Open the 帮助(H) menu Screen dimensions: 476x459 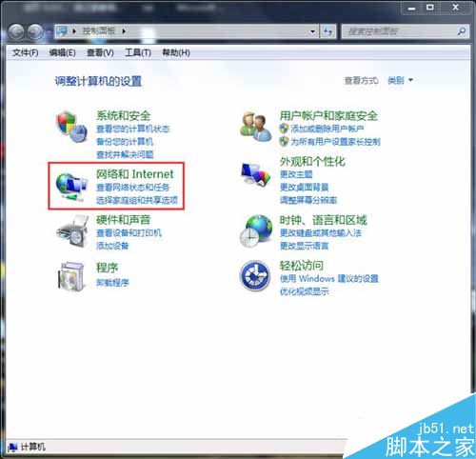[176, 52]
